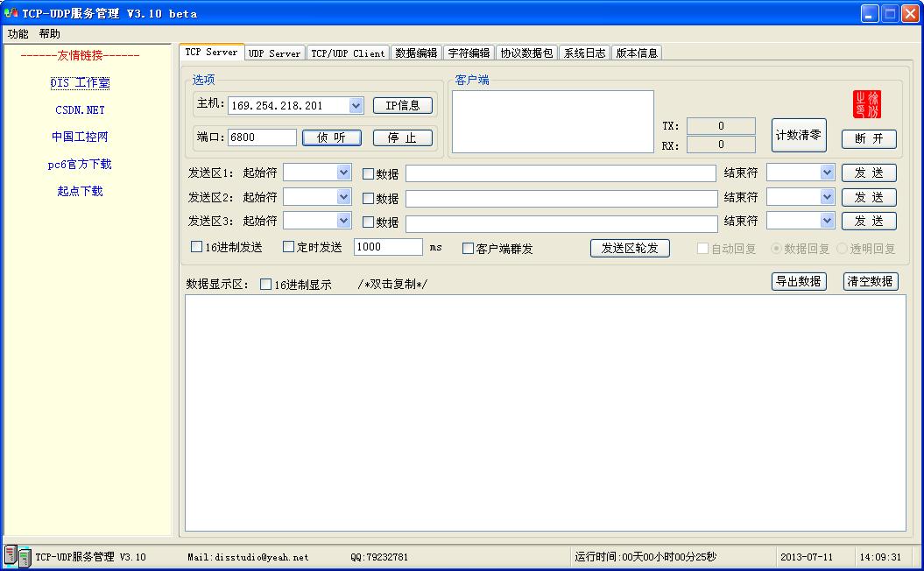Viewport: 924px width, 571px height.
Task: Click the 发送区3 data input field
Action: (x=561, y=223)
